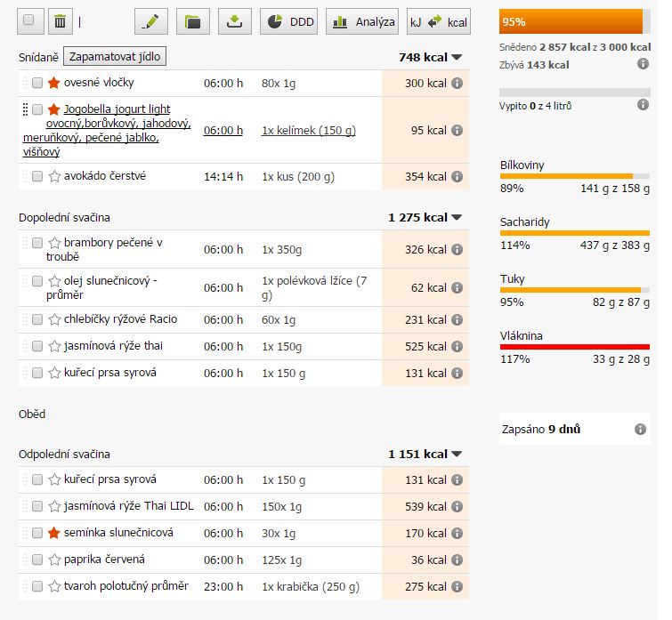Check the avokádo čerstvé checkbox
672x620 pixels.
point(37,176)
